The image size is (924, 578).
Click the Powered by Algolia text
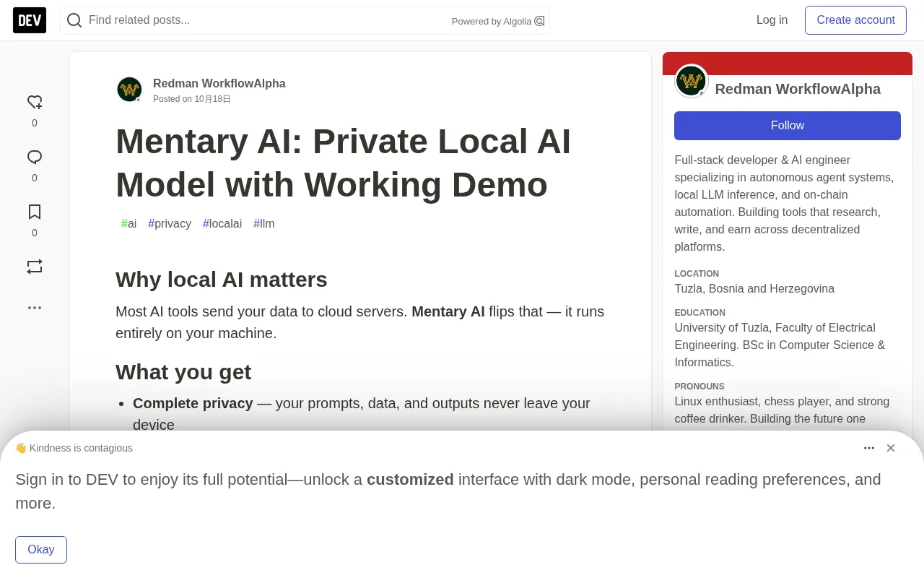(492, 22)
